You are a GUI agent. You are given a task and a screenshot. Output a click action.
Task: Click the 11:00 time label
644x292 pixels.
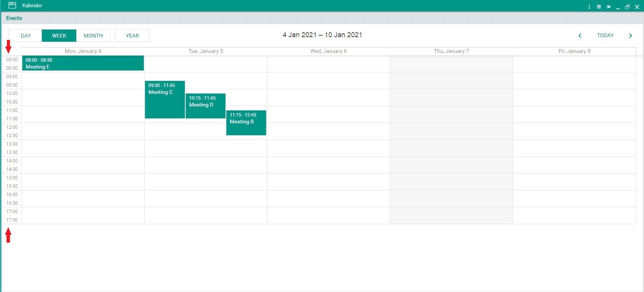tap(12, 110)
